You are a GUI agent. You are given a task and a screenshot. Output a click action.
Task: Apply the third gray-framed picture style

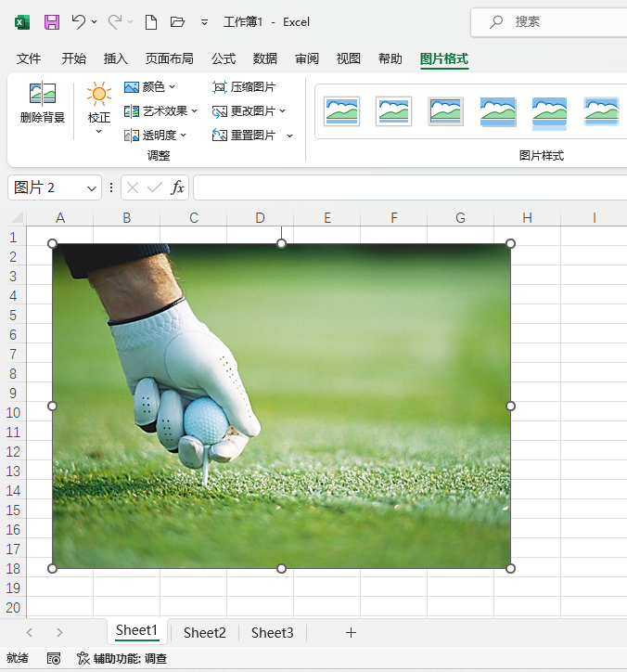445,111
